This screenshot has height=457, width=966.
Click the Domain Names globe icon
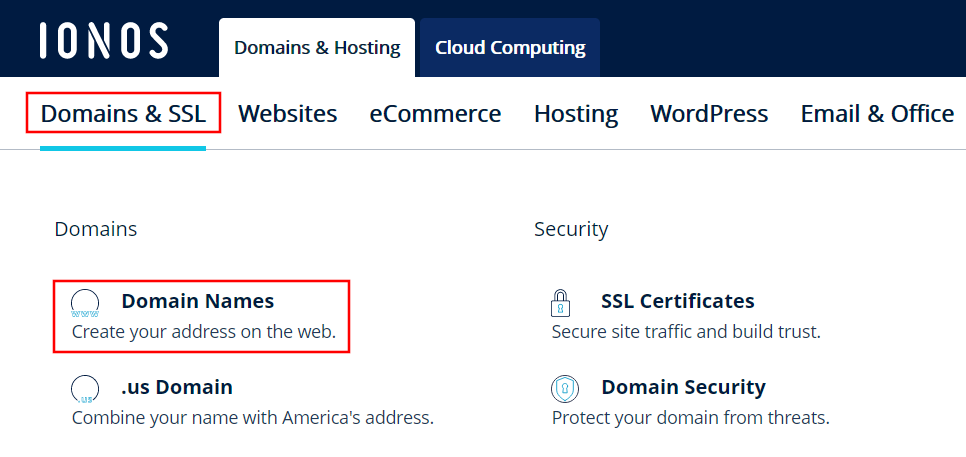[86, 302]
